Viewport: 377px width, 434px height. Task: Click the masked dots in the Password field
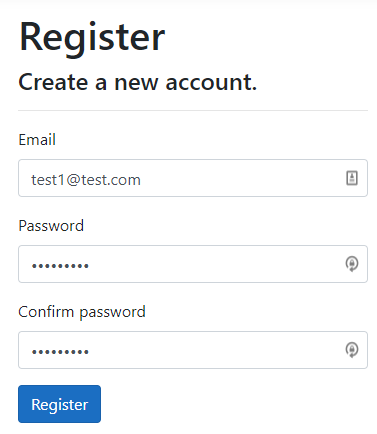(x=60, y=266)
